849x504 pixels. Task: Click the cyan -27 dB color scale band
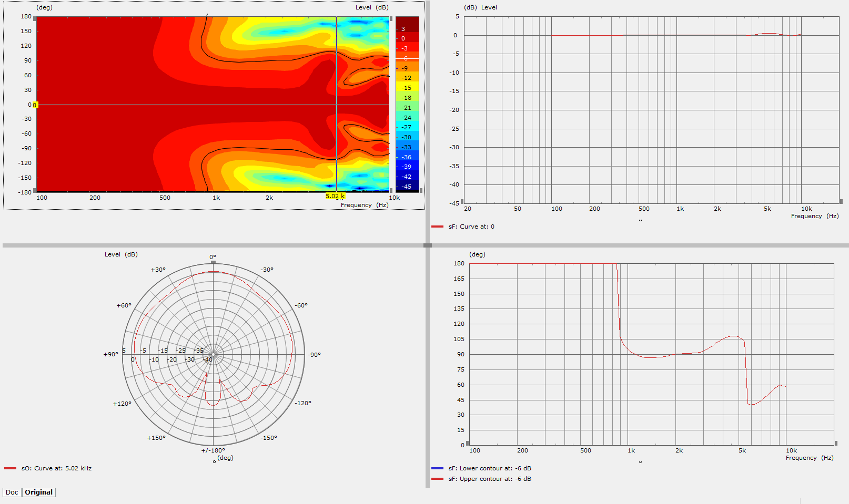click(x=407, y=127)
